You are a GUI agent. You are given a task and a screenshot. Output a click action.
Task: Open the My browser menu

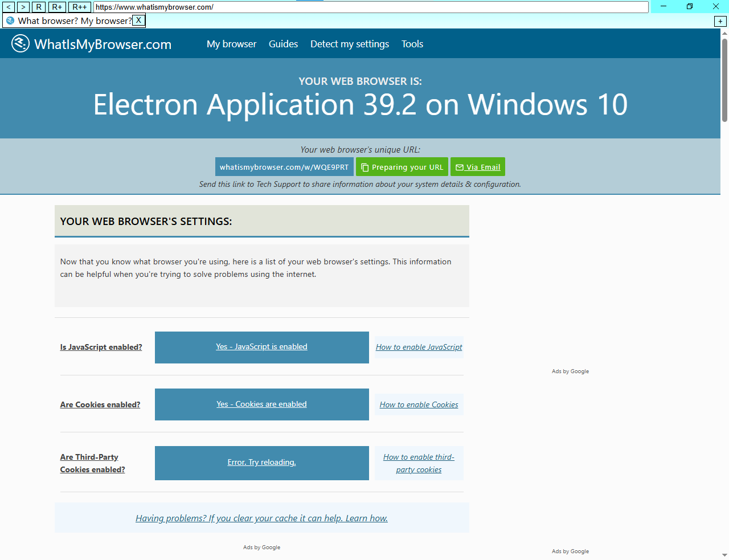231,44
